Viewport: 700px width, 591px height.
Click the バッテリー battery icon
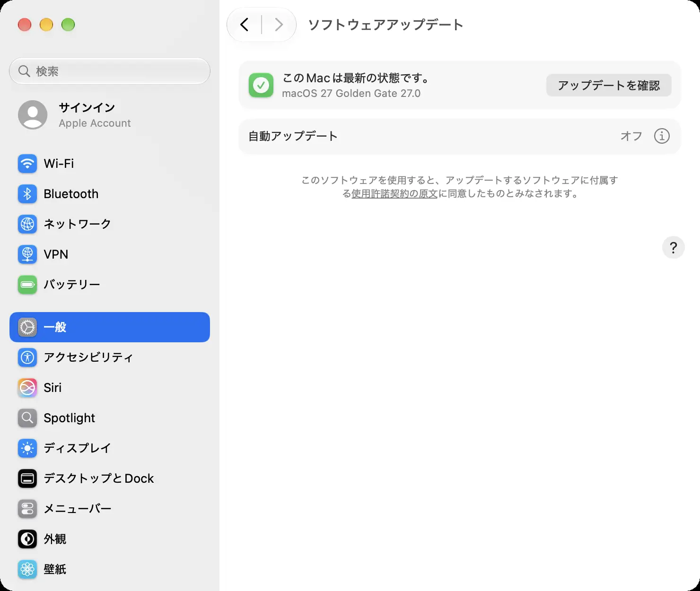point(27,285)
